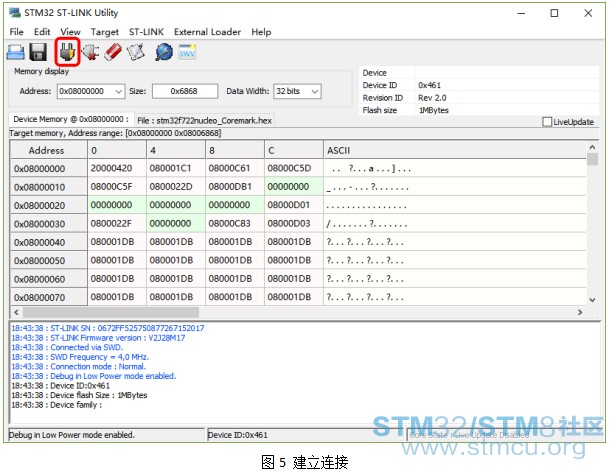This screenshot has width=610, height=472.
Task: Select the Address column header
Action: click(x=49, y=150)
